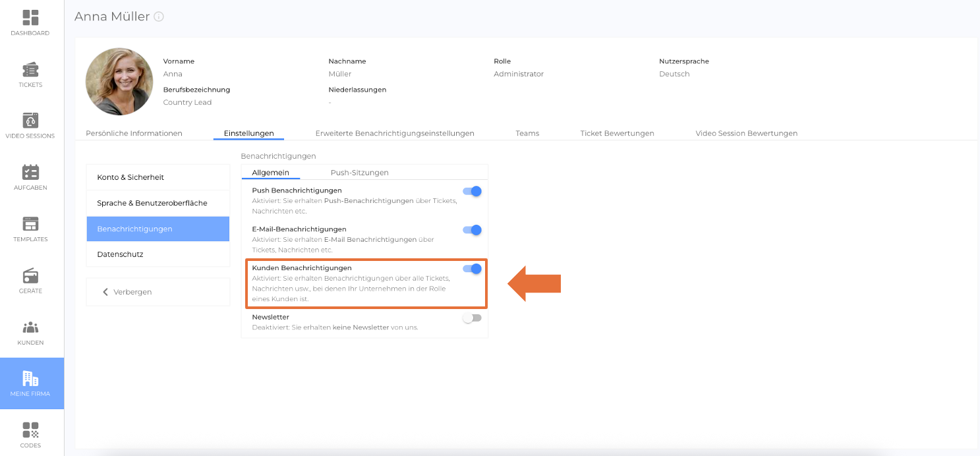Open Video Sessions headset icon
This screenshot has width=980, height=456.
pyautogui.click(x=31, y=121)
